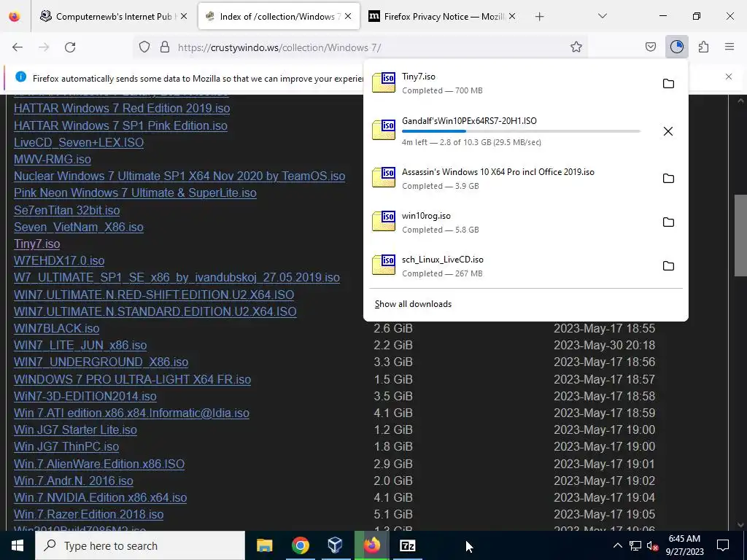The width and height of the screenshot is (747, 560).
Task: Download LiveCD_Seven+LEX.ISO
Action: tap(79, 142)
